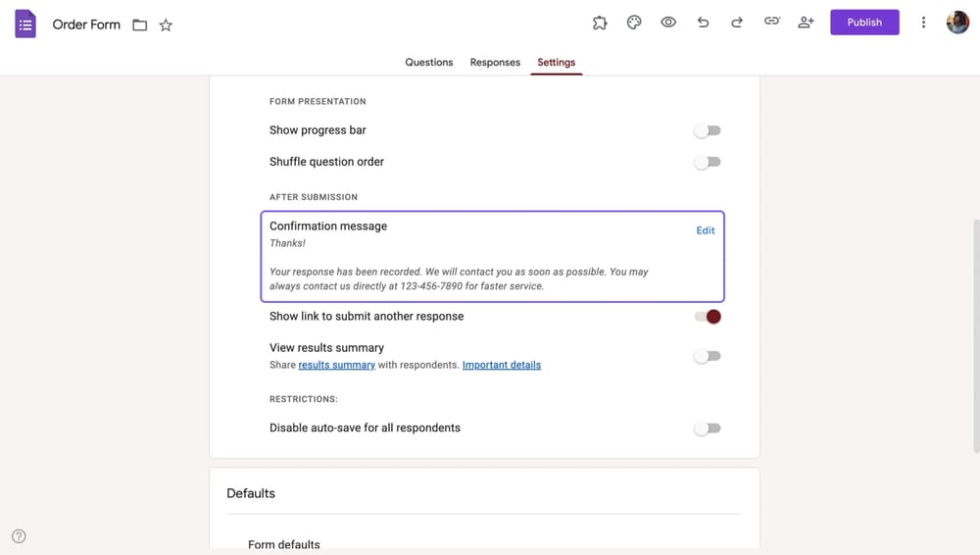Open account profile avatar

957,23
